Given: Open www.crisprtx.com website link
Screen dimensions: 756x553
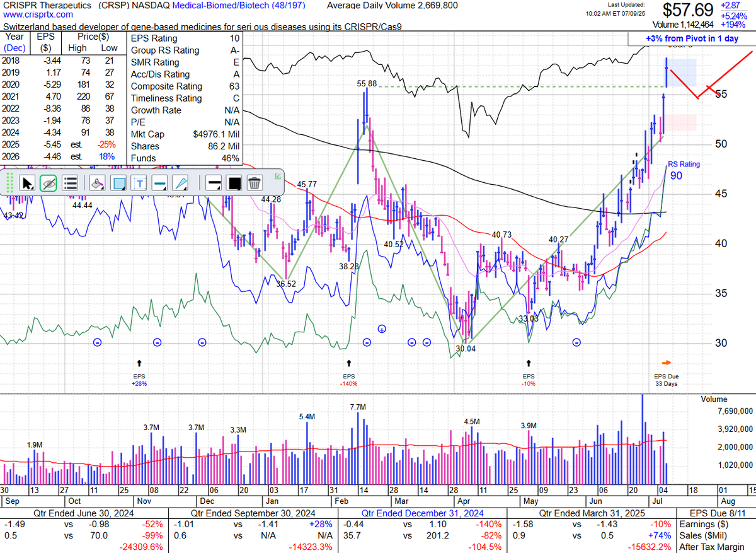Looking at the screenshot, I should (x=38, y=15).
